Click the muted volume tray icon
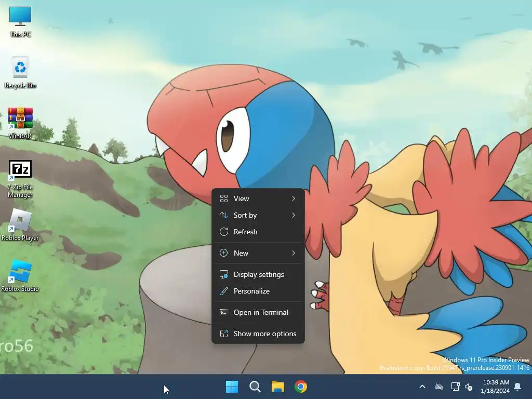Screen dimensions: 532x399 [469, 387]
